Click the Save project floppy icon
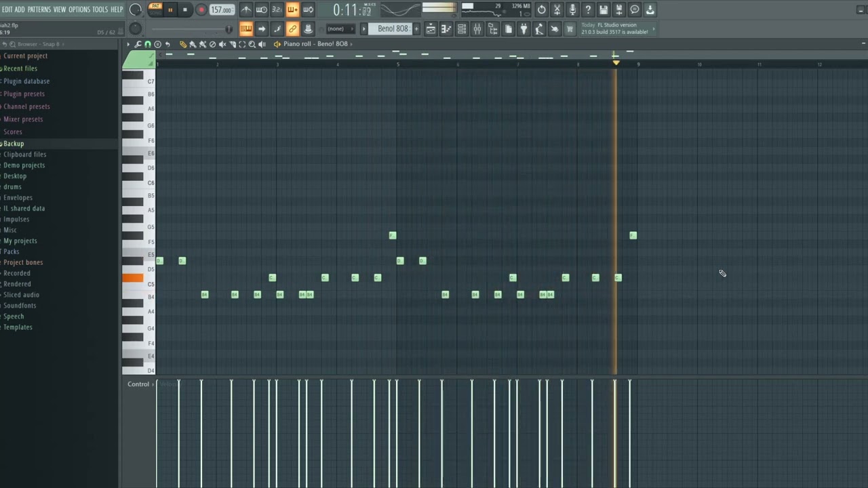 click(x=604, y=9)
